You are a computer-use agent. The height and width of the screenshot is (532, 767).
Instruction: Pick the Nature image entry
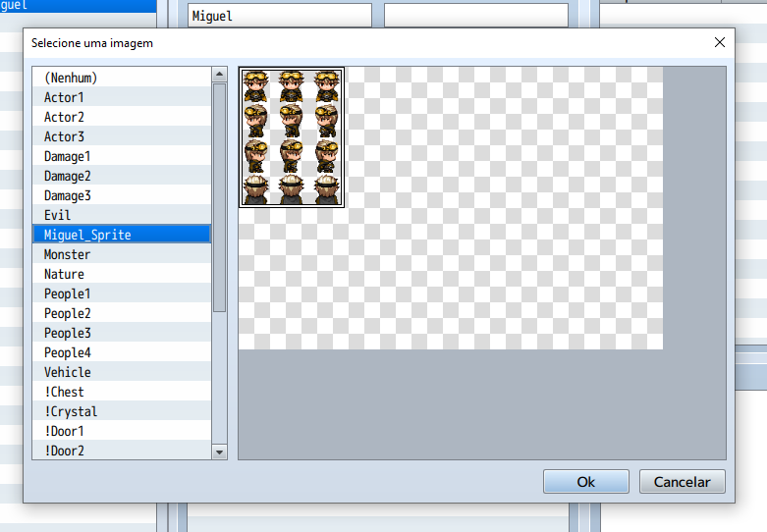coord(121,274)
